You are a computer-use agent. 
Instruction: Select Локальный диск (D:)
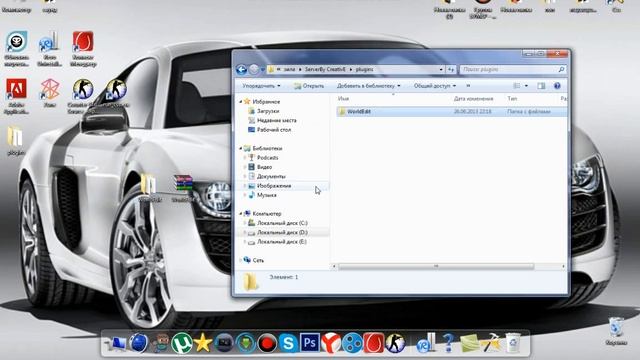coord(282,232)
